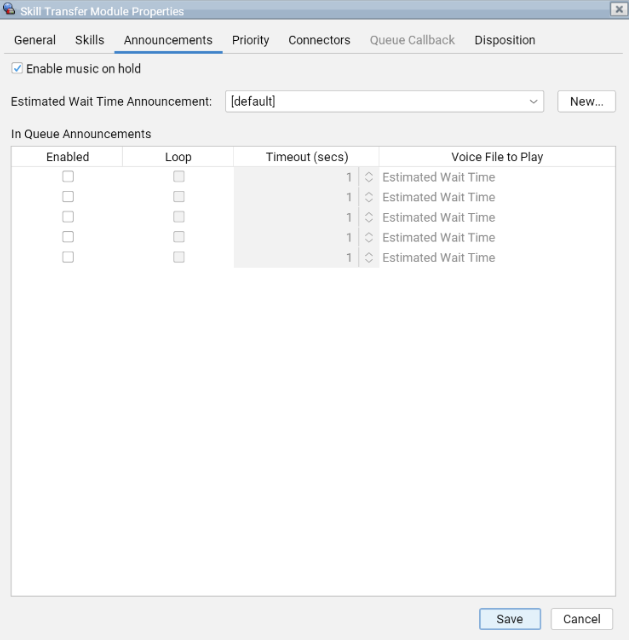Screen dimensions: 629x640
Task: Uncheck Enable music on hold
Action: (17, 68)
